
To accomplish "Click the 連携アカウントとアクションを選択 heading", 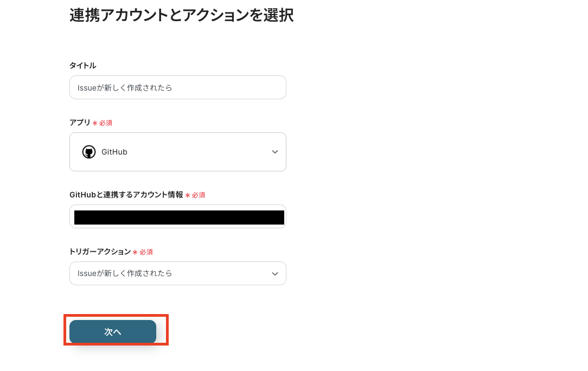I will tap(181, 16).
